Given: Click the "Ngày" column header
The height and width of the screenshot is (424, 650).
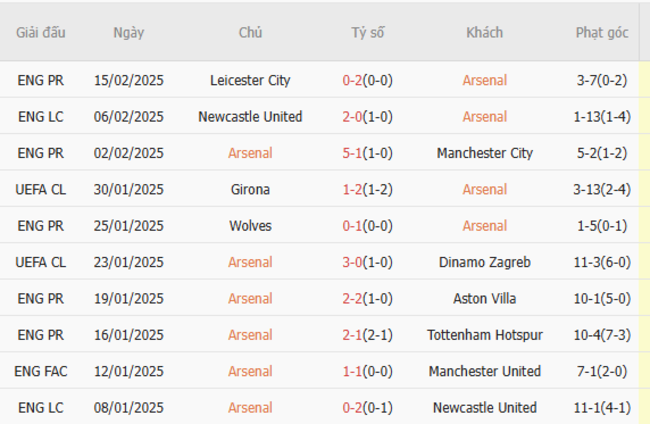Looking at the screenshot, I should pyautogui.click(x=128, y=32).
